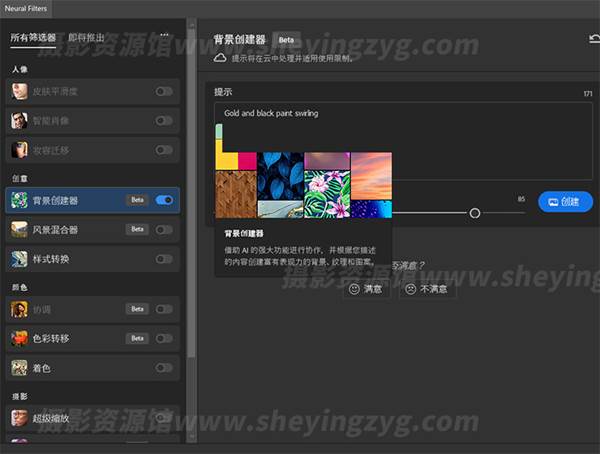Click the 超级缩放 filter icon
This screenshot has height=454, width=600.
coord(19,416)
